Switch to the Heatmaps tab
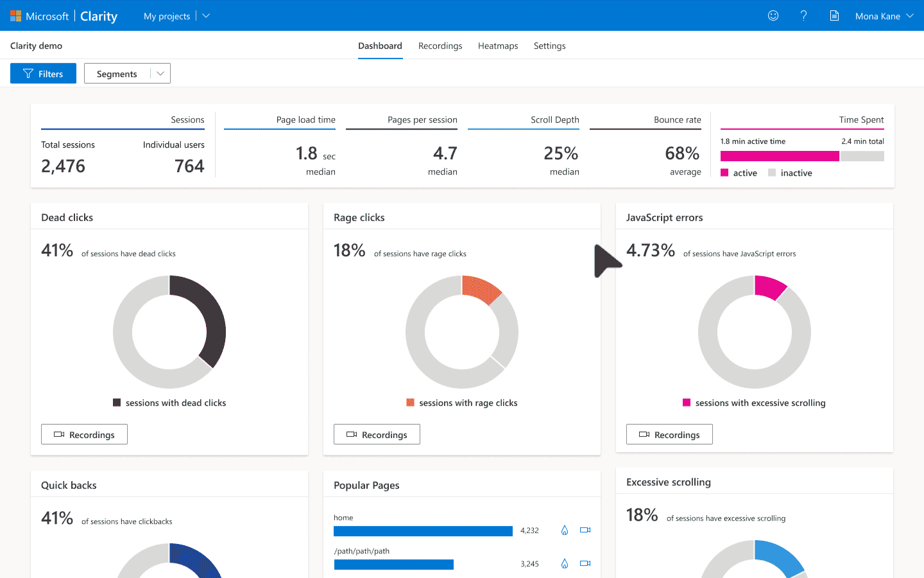This screenshot has width=924, height=578. (498, 46)
